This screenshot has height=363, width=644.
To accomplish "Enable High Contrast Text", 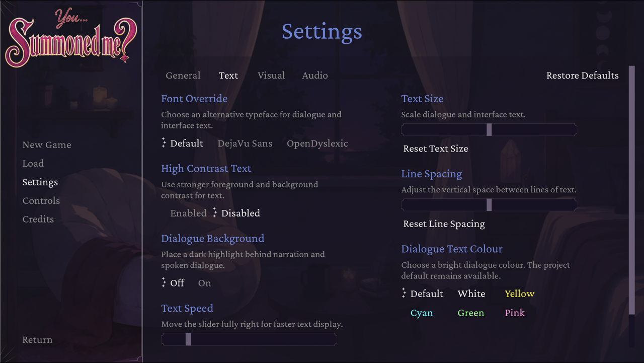I will (188, 213).
